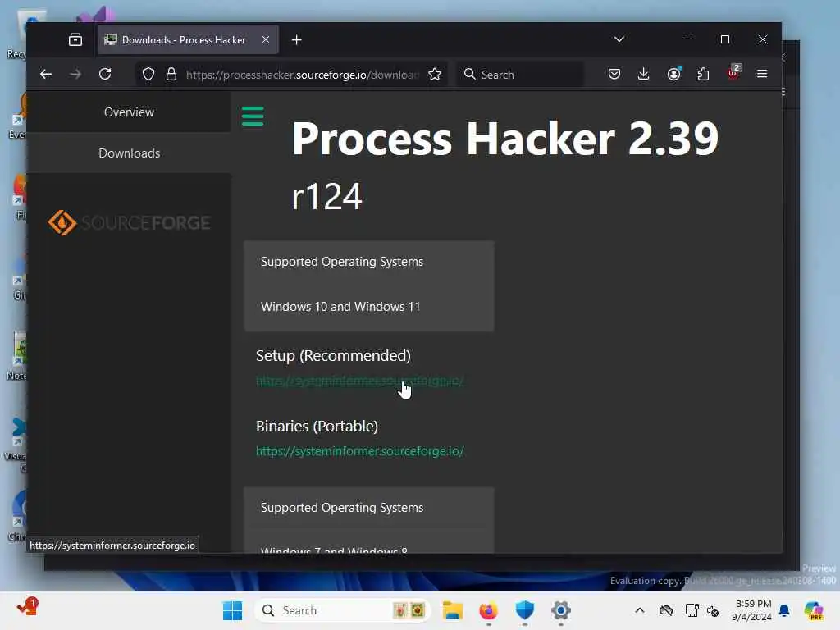Click the taskbar Search box
Viewport: 840px width, 630px height.
tap(343, 610)
